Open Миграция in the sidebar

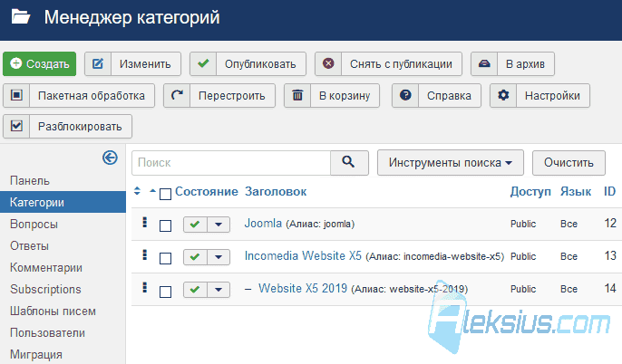[x=36, y=355]
